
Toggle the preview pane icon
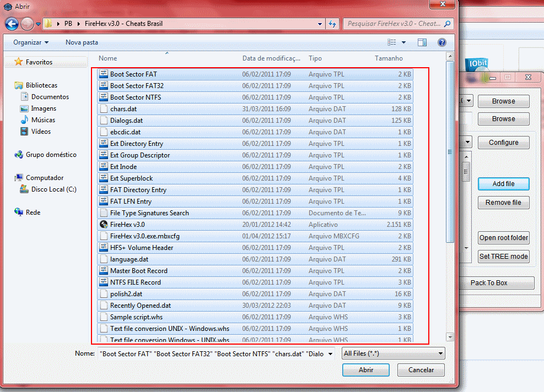pos(422,42)
